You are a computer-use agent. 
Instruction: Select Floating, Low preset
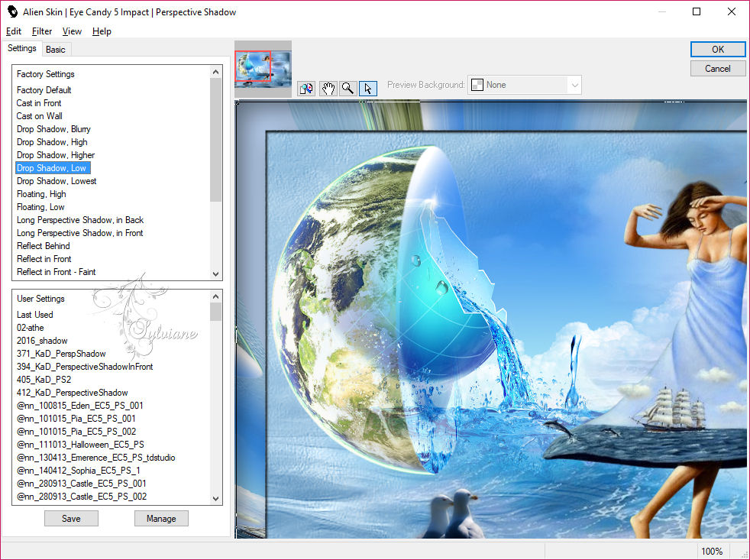point(40,207)
